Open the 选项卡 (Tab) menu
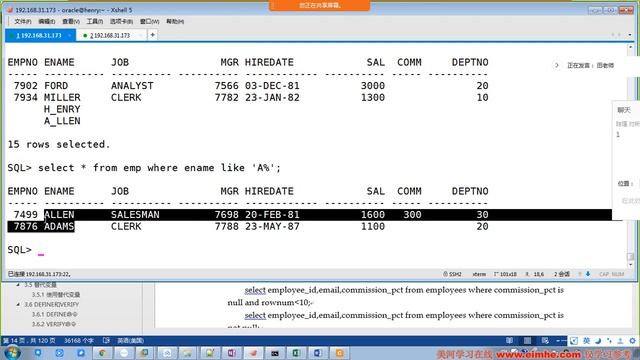 (121, 21)
